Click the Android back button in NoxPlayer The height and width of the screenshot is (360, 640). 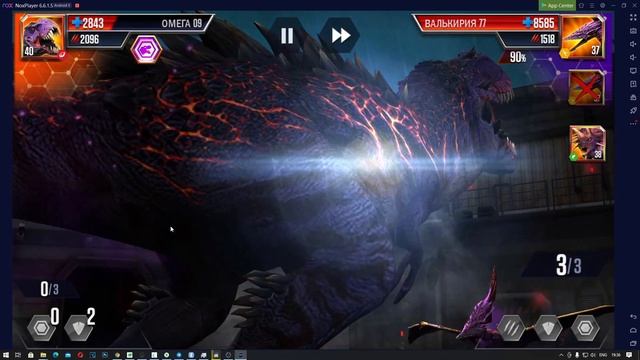coord(633,317)
